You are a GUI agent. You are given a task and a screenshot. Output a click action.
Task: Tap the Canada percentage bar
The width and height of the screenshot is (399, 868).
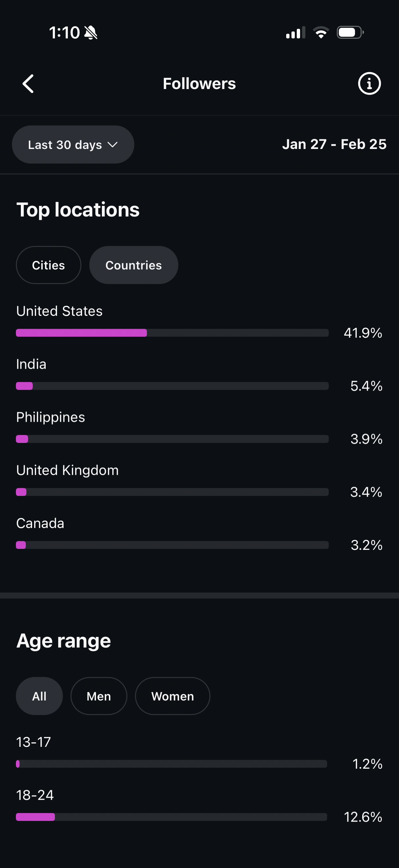point(172,545)
